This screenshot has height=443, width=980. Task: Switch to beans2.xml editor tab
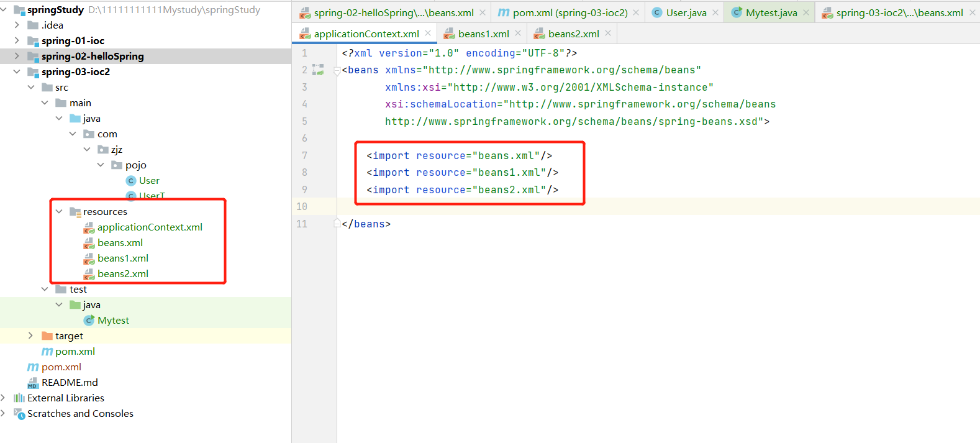tap(573, 34)
